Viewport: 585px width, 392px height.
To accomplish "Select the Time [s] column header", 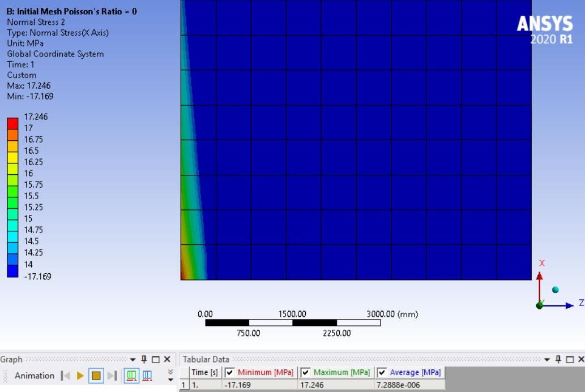I will point(204,372).
